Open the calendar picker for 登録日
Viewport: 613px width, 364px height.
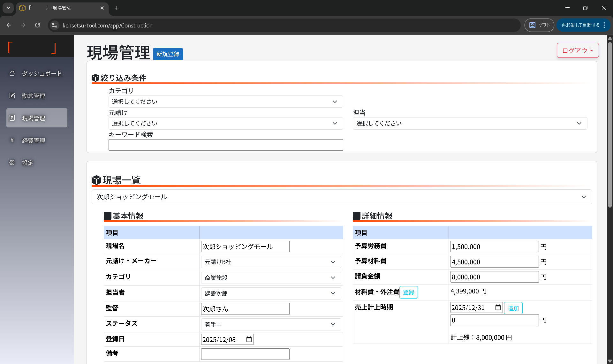tap(249, 339)
